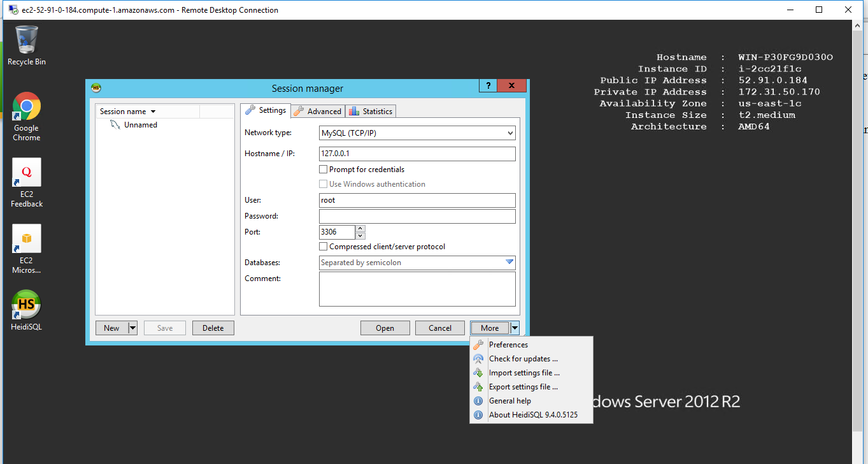Enable Prompt for credentials checkbox
This screenshot has height=464, width=868.
[324, 170]
